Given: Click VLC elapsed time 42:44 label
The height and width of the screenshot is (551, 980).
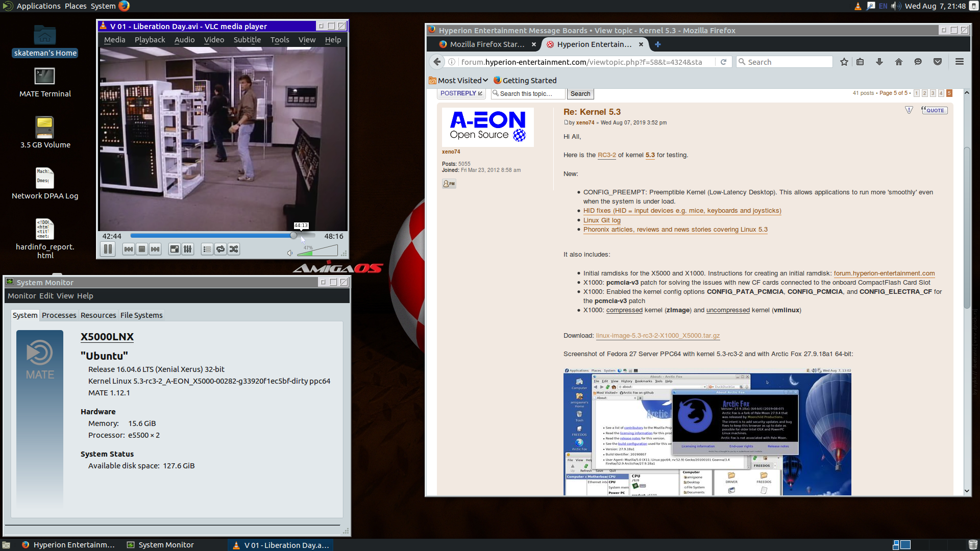Looking at the screenshot, I should [112, 236].
